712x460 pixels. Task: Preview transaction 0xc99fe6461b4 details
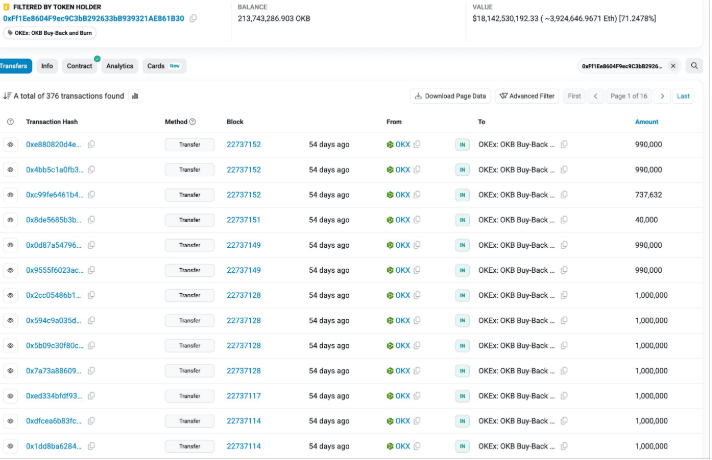(10, 195)
